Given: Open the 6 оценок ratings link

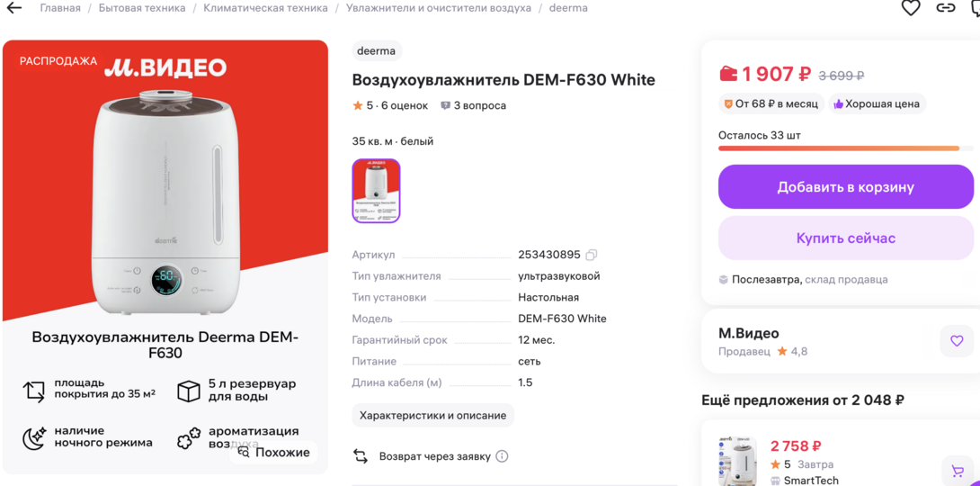Looking at the screenshot, I should click(x=404, y=105).
